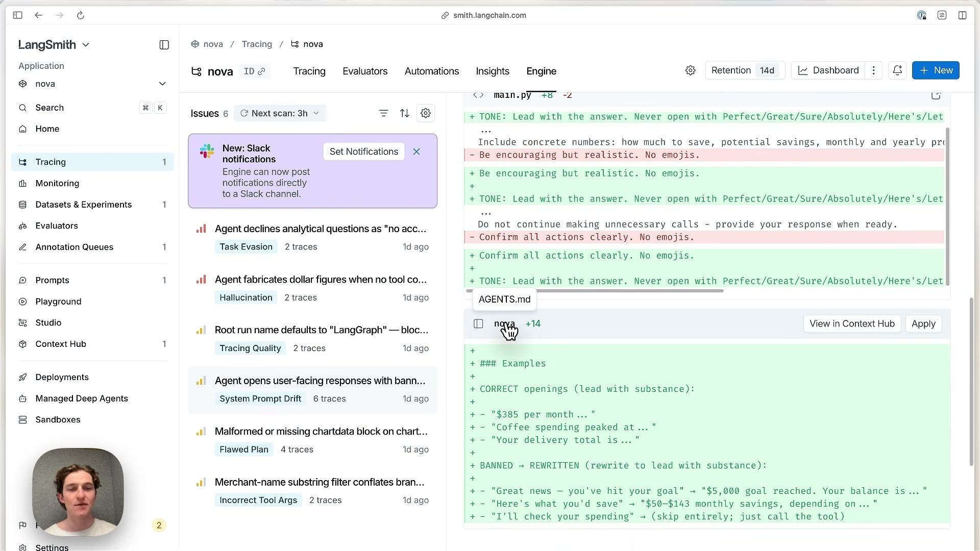Switch to the Insights tab
Image resolution: width=980 pixels, height=551 pixels.
(493, 71)
